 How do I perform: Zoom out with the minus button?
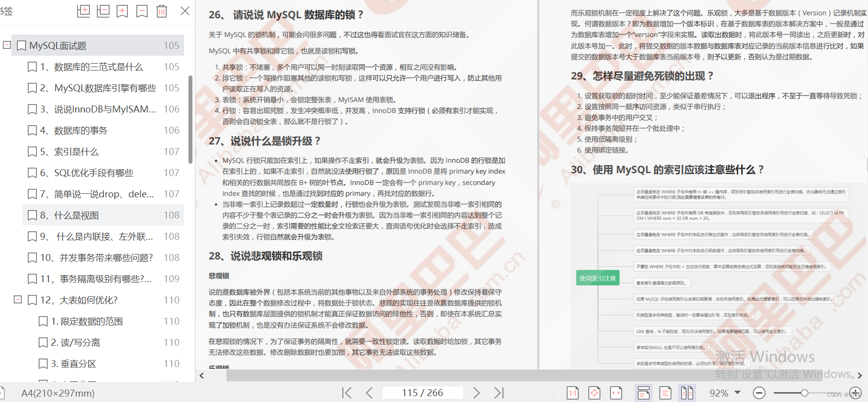click(759, 393)
